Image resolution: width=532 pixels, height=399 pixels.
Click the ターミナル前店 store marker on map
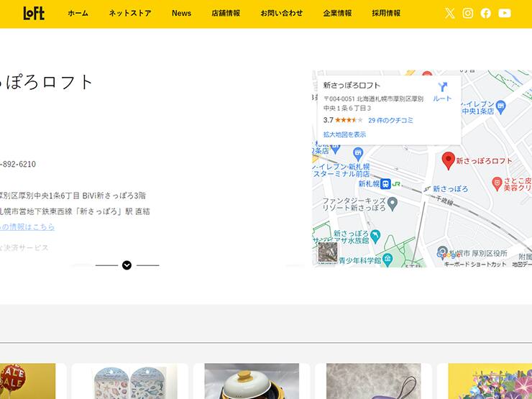358,154
